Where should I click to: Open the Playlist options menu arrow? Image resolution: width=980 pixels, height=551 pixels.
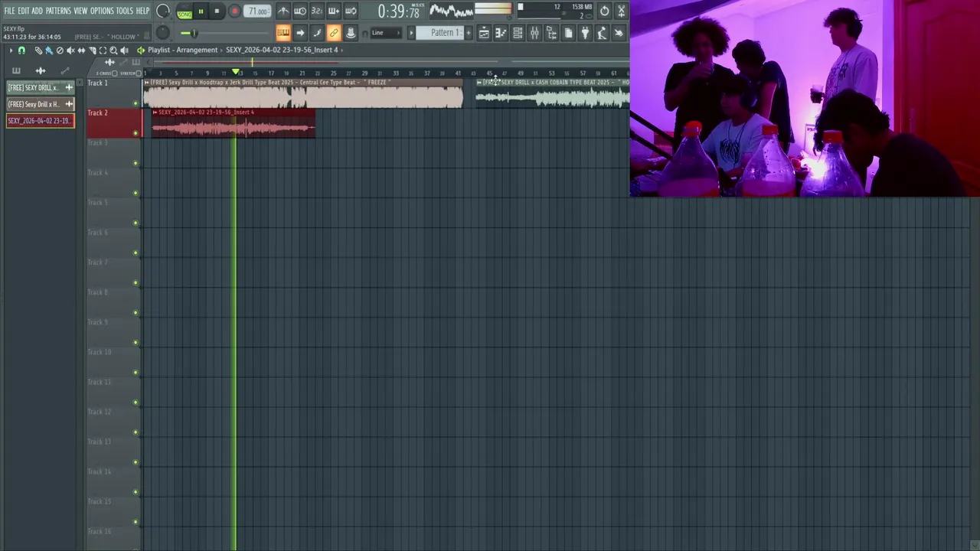pyautogui.click(x=11, y=51)
